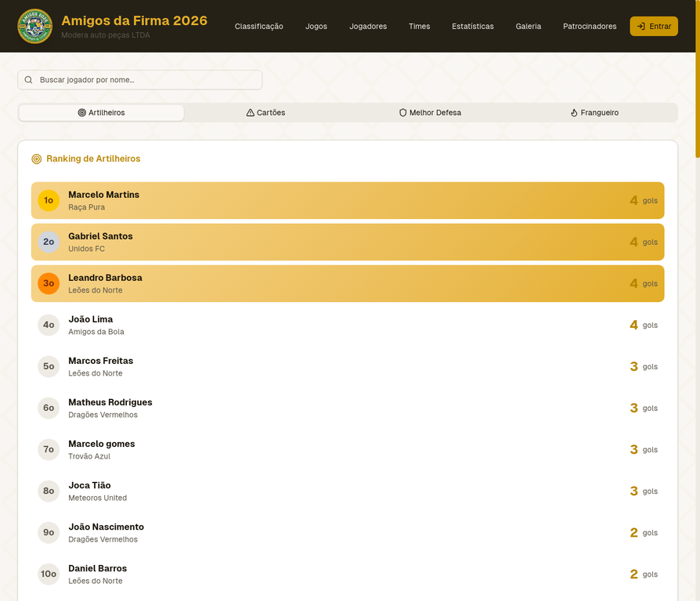Click the silver 2o rank badge

coord(49,242)
